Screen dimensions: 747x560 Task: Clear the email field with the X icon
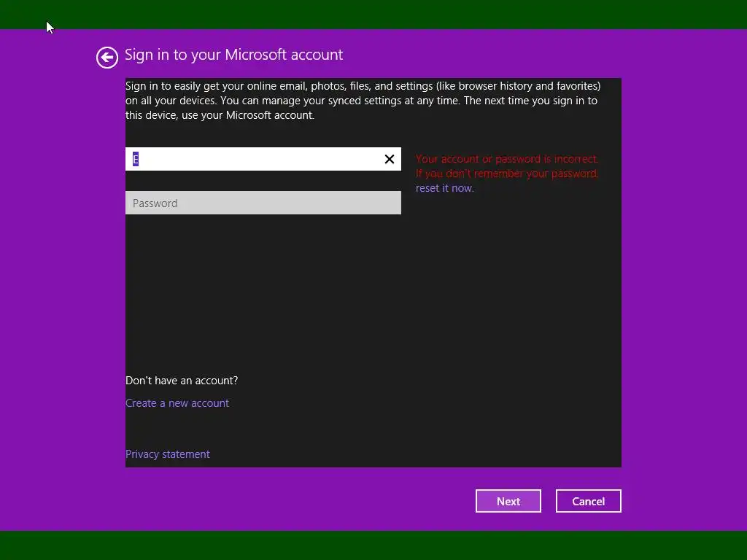click(x=390, y=159)
